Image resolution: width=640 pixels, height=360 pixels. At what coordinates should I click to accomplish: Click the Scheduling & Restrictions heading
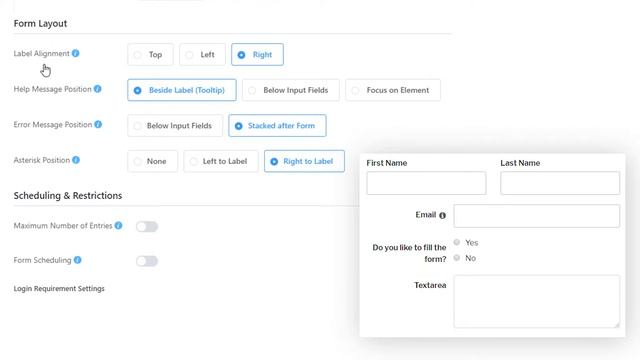[x=68, y=196]
